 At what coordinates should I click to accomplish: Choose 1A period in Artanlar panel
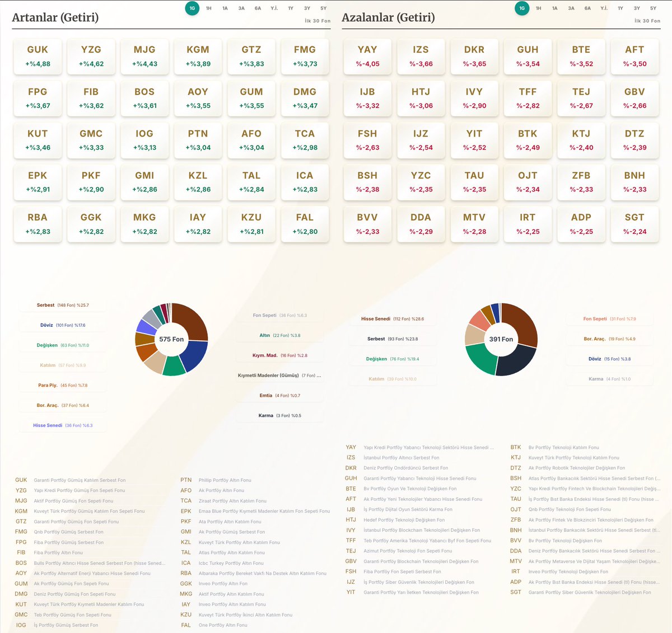point(225,8)
